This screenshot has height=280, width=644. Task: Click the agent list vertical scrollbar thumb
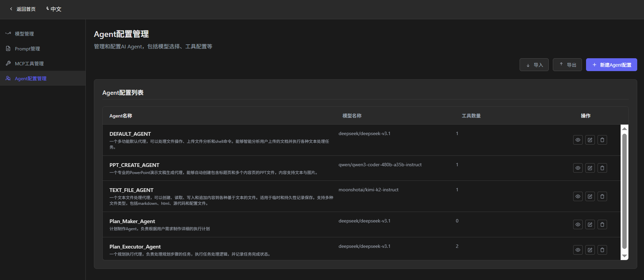click(624, 191)
